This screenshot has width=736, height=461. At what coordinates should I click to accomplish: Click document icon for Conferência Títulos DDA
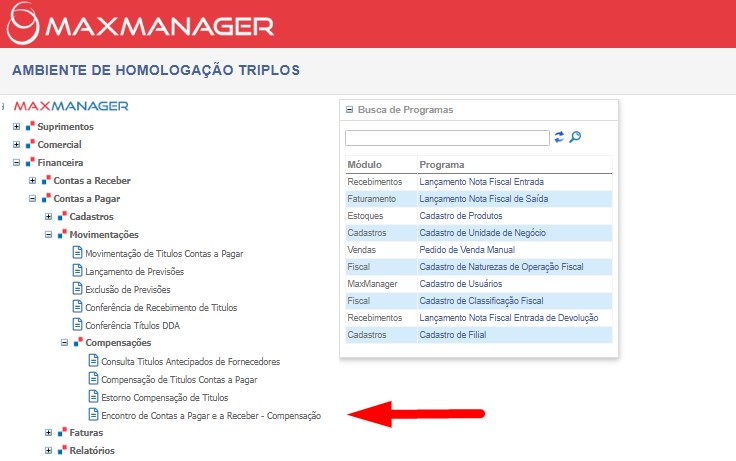click(77, 324)
